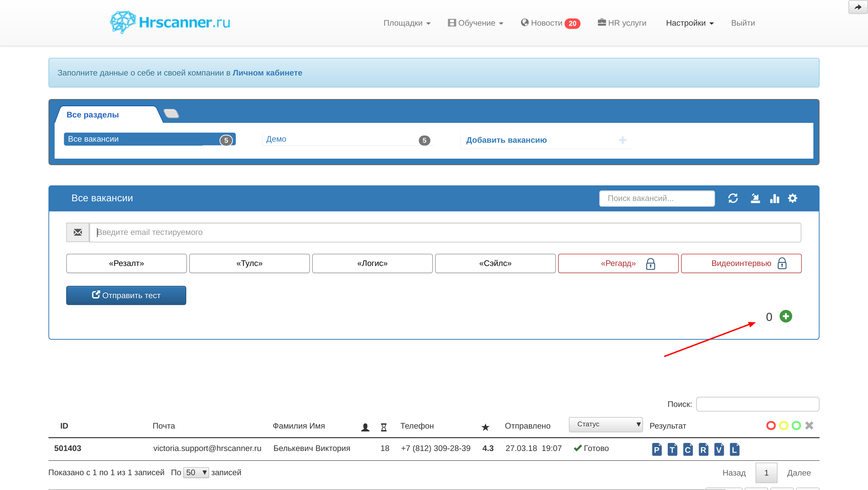This screenshot has width=868, height=490.
Task: Toggle the «Резалт» test button
Action: point(127,263)
